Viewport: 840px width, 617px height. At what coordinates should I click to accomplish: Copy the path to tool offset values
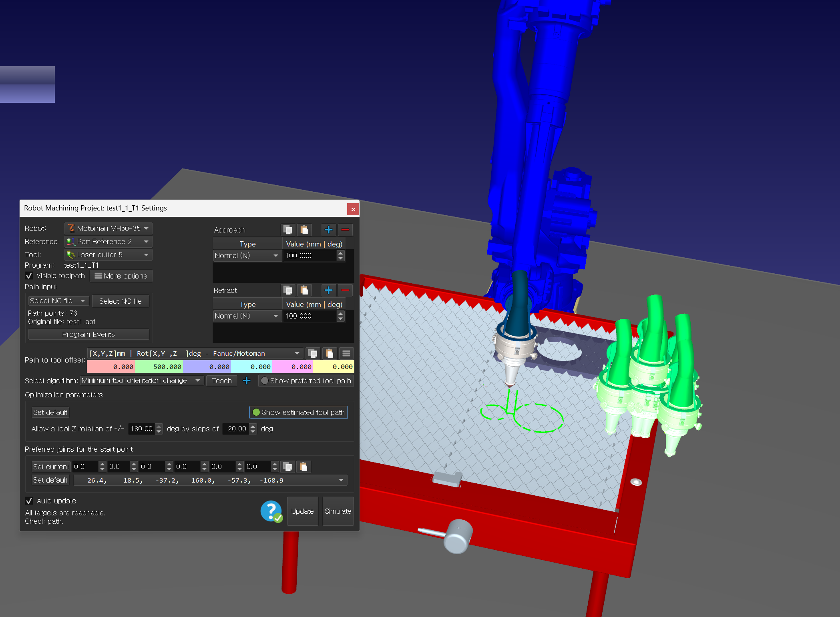coord(313,353)
